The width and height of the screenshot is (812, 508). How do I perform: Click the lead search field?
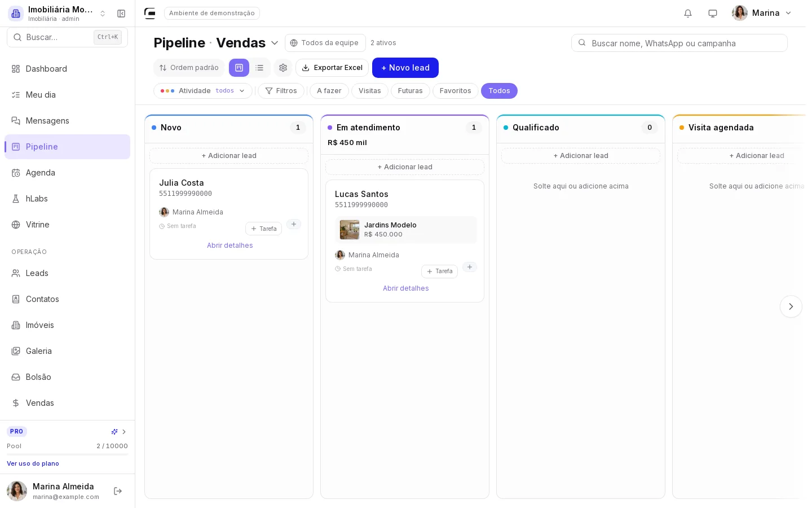(x=679, y=43)
